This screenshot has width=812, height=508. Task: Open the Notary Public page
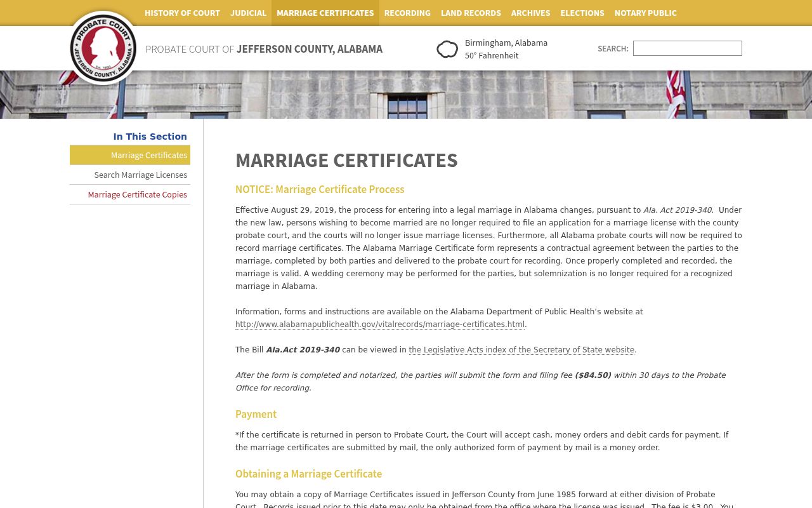pyautogui.click(x=645, y=13)
